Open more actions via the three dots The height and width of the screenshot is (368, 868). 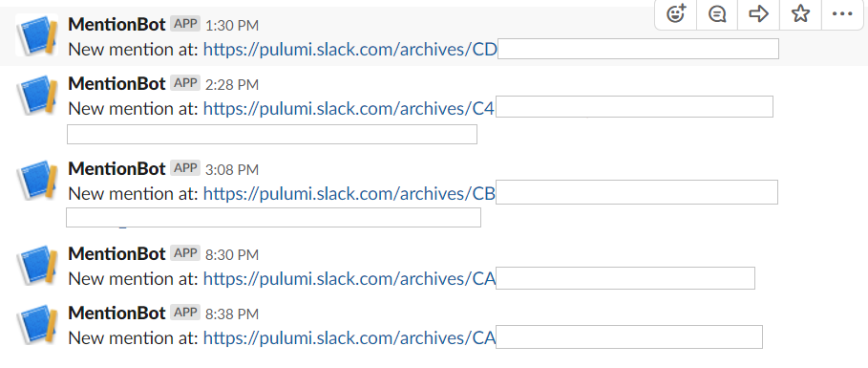click(842, 13)
